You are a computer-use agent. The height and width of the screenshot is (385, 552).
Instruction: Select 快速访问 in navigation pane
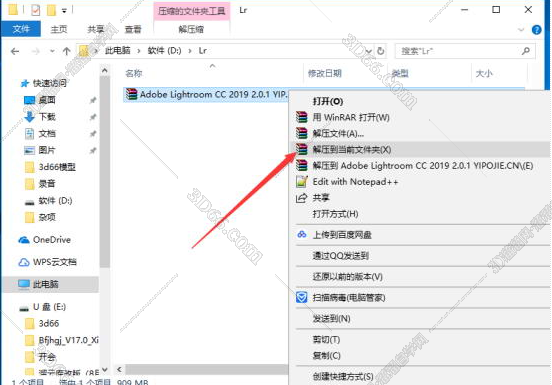pyautogui.click(x=49, y=83)
